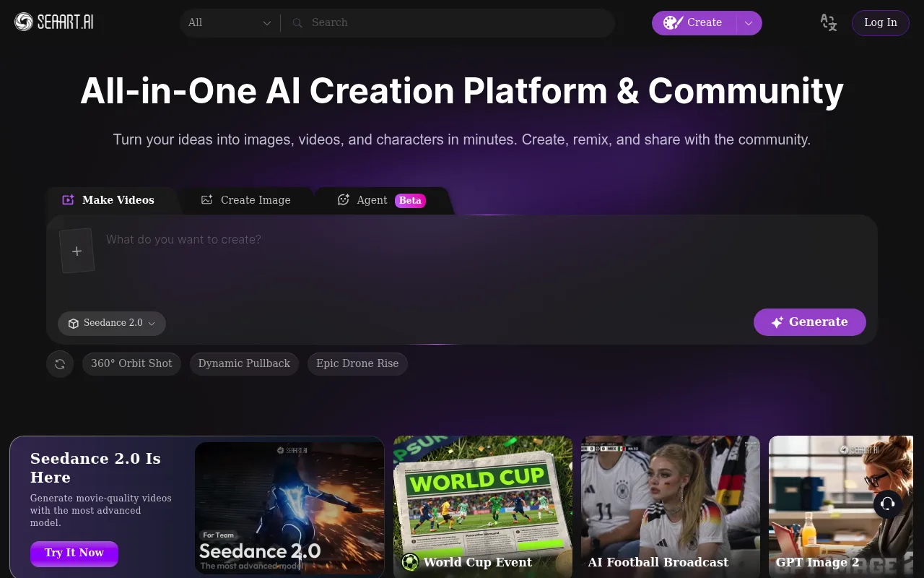This screenshot has width=924, height=578.
Task: Click the Try It Now button
Action: tap(74, 553)
